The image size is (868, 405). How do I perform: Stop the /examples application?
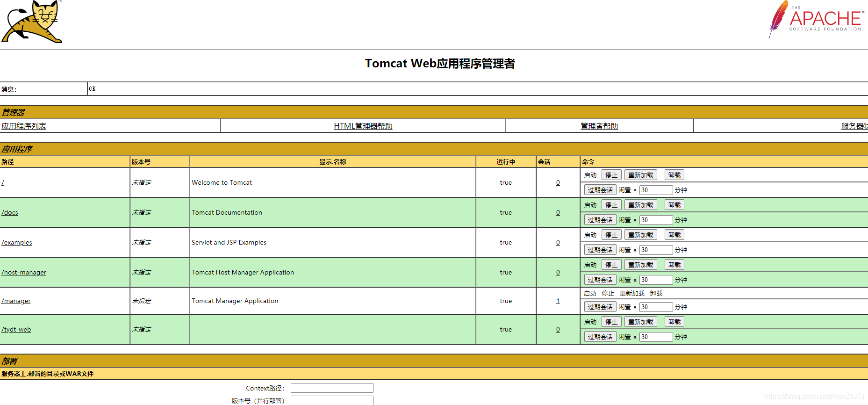611,235
